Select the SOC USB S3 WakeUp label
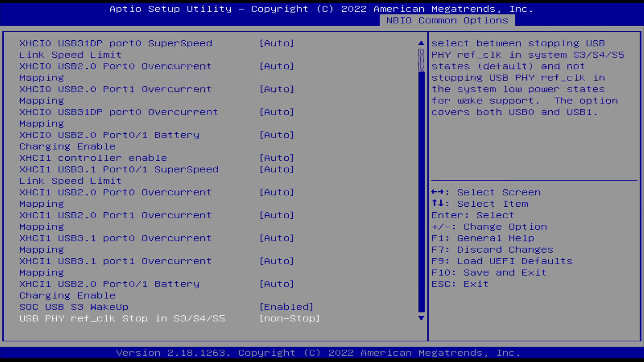Image resolution: width=644 pixels, height=362 pixels. pos(74,307)
